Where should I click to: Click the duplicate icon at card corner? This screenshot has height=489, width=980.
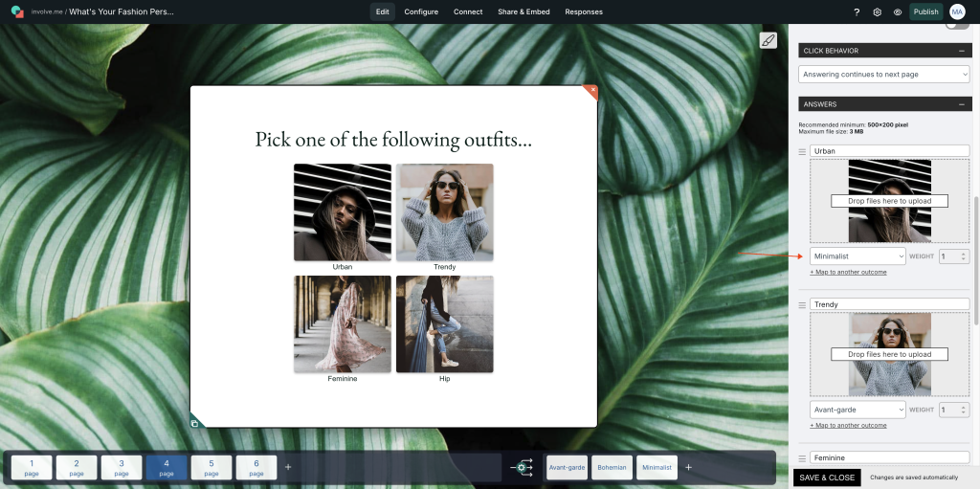[195, 422]
